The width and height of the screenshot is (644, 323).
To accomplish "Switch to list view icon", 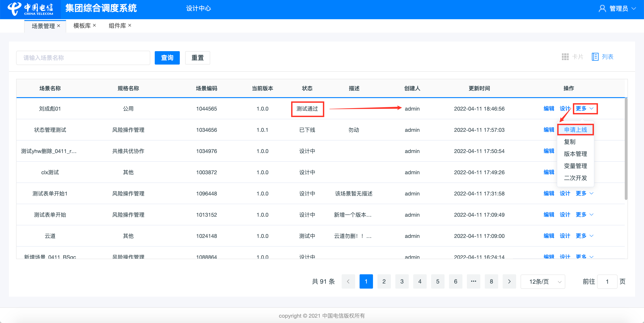I will point(595,57).
